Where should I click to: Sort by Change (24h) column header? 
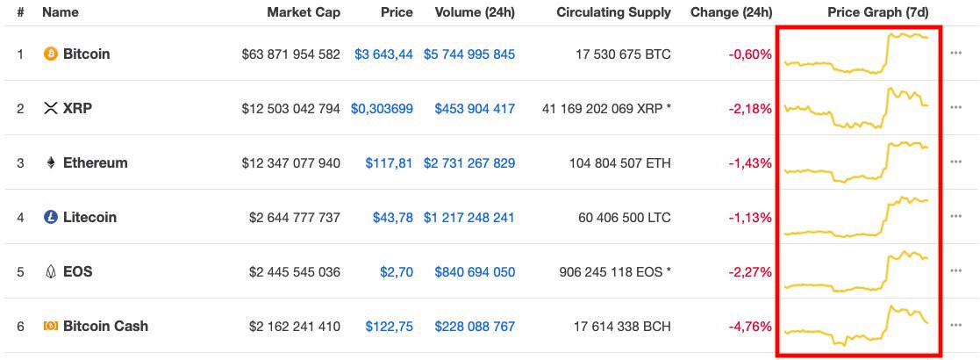pos(731,13)
